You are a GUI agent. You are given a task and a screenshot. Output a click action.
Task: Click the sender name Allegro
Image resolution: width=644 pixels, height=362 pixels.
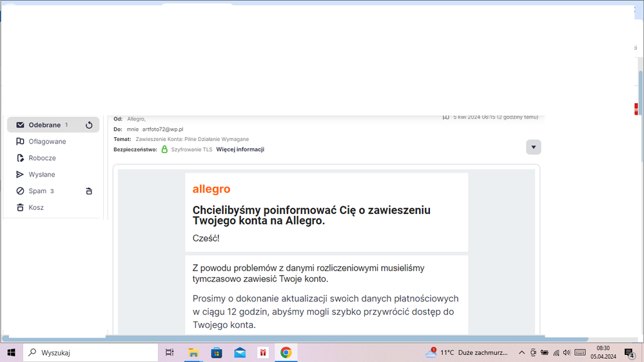click(136, 119)
